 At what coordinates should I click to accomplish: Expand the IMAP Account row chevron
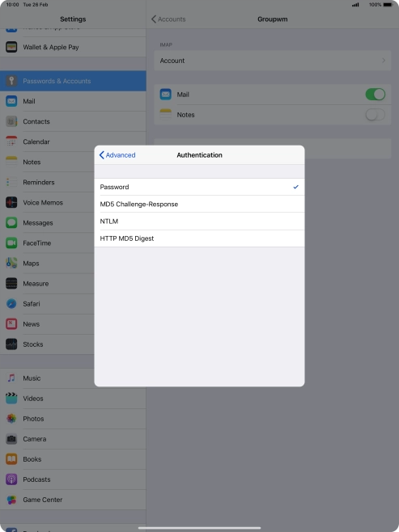point(384,61)
